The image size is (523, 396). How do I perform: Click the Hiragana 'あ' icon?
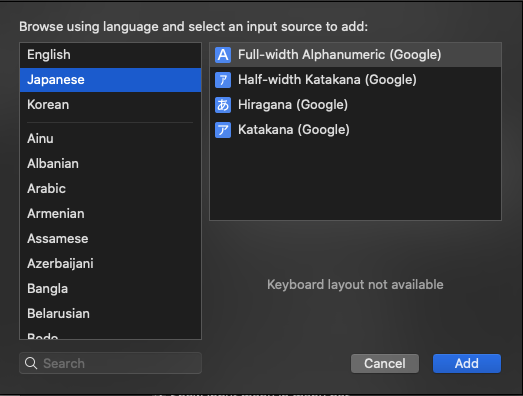[223, 105]
